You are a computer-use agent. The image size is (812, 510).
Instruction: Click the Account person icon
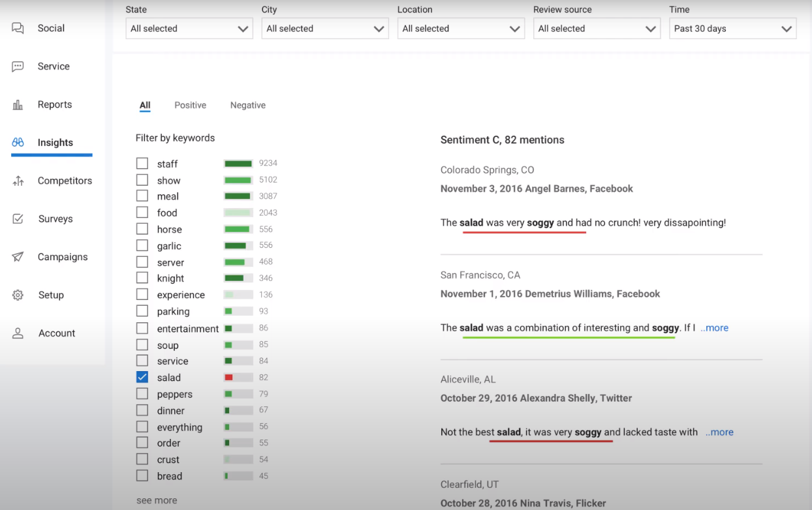point(18,333)
